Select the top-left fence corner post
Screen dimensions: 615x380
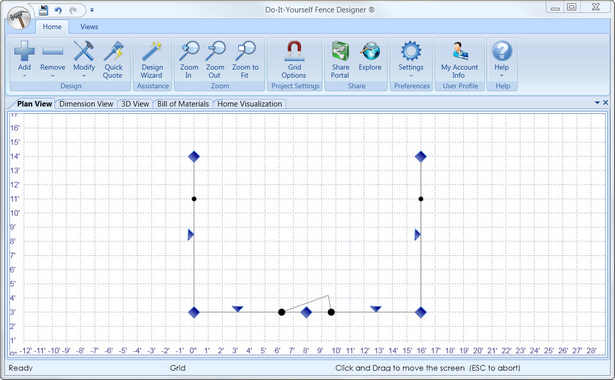click(194, 156)
